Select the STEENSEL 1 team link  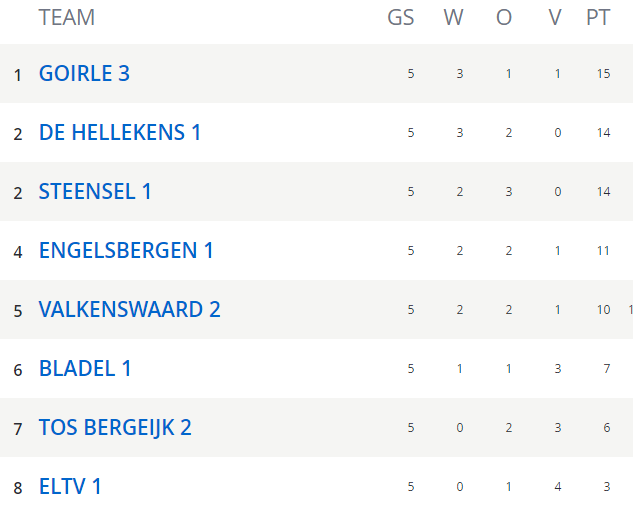[x=95, y=191]
